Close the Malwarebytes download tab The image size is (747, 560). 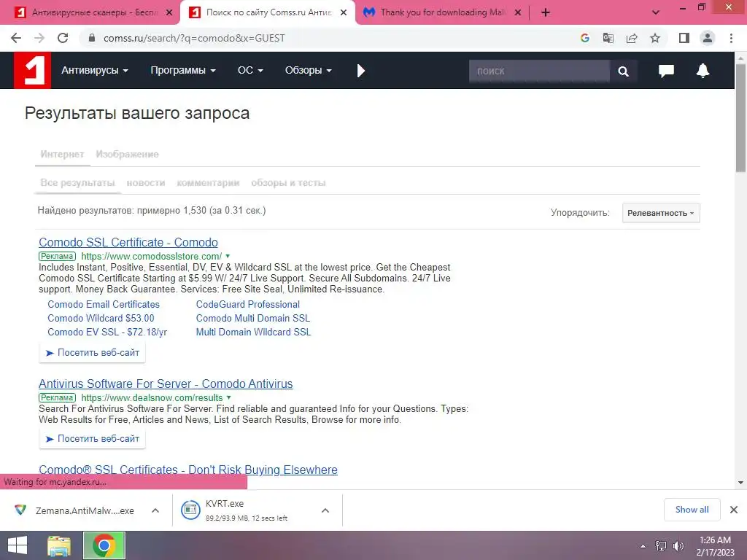pos(518,13)
